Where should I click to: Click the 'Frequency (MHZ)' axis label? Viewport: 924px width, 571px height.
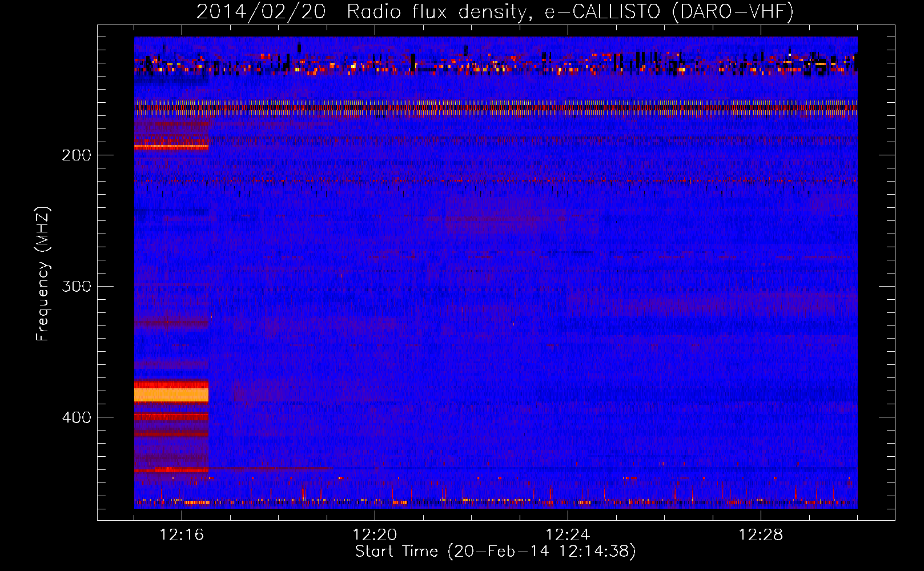pyautogui.click(x=43, y=274)
